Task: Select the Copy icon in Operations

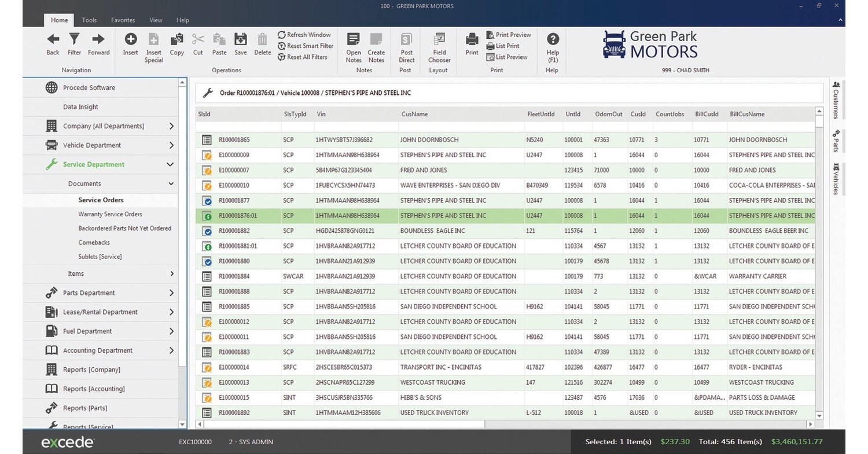Action: (x=176, y=39)
